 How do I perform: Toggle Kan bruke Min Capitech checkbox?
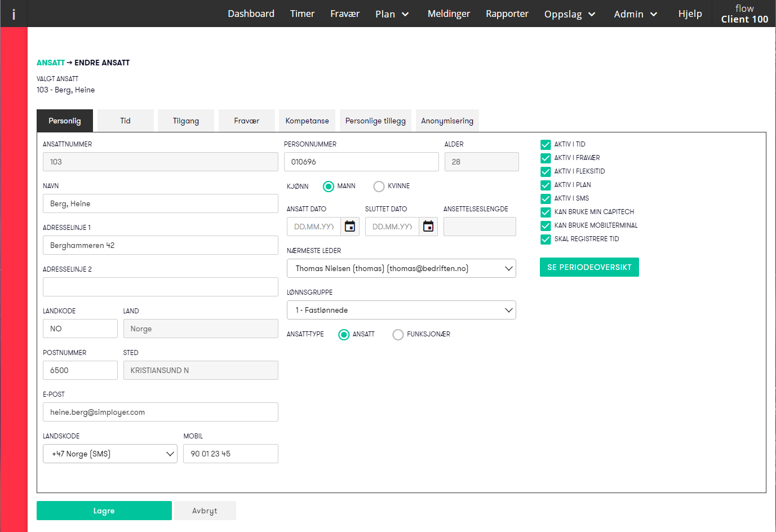(x=546, y=212)
